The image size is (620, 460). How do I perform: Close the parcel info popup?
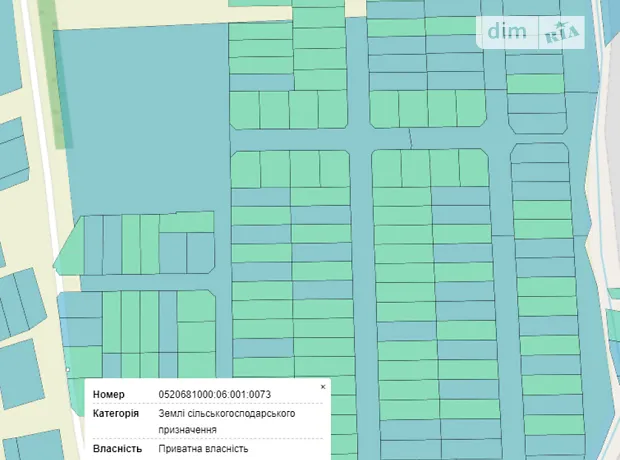click(x=323, y=386)
